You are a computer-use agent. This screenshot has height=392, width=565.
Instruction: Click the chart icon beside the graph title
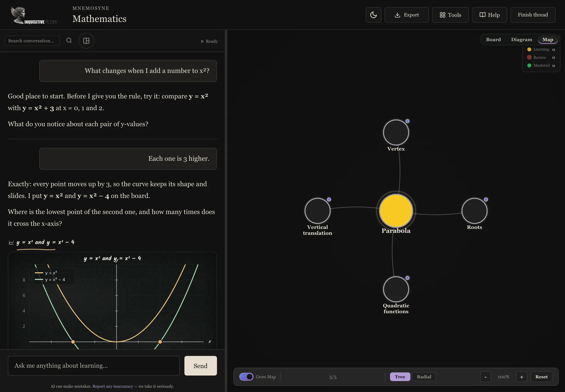click(x=11, y=242)
